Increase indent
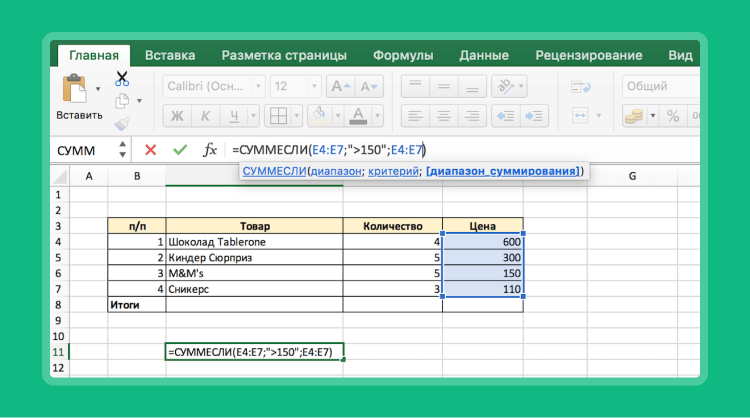The width and height of the screenshot is (750, 418). [534, 116]
